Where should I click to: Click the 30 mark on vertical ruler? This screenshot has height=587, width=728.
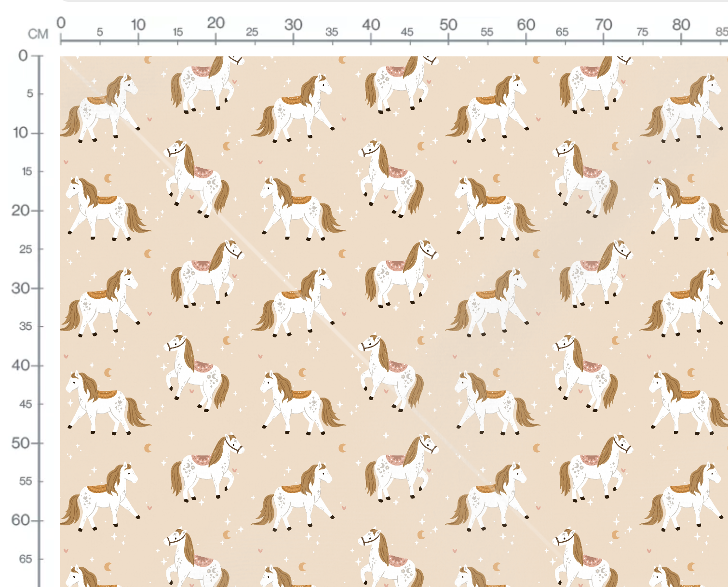[x=21, y=288]
